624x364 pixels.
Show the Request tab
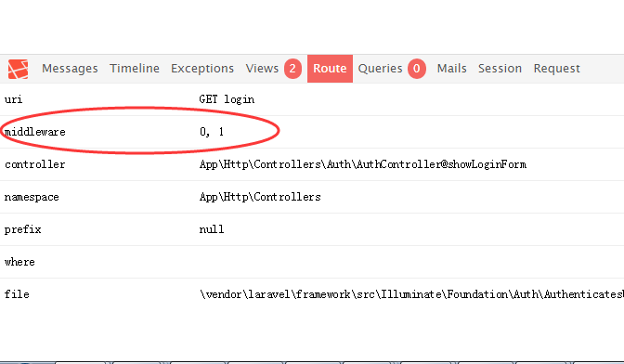click(x=557, y=69)
